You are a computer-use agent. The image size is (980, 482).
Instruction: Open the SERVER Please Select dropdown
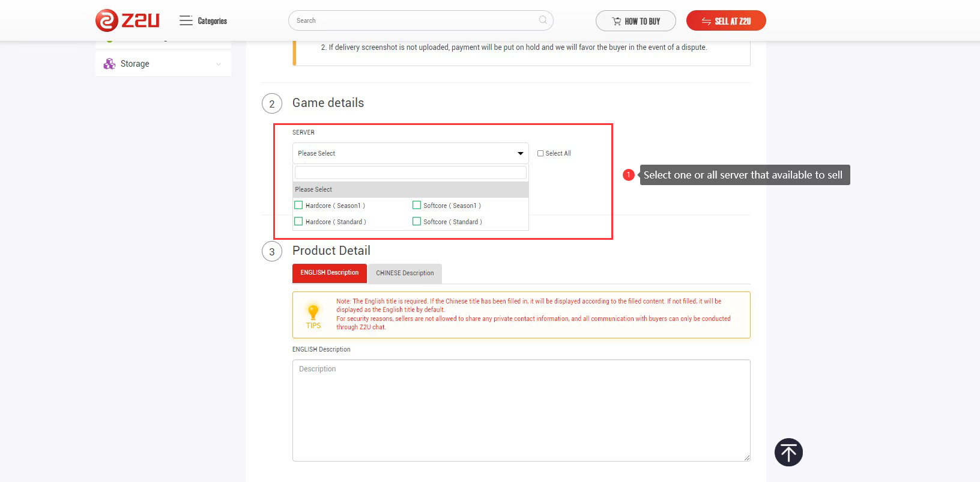point(410,153)
